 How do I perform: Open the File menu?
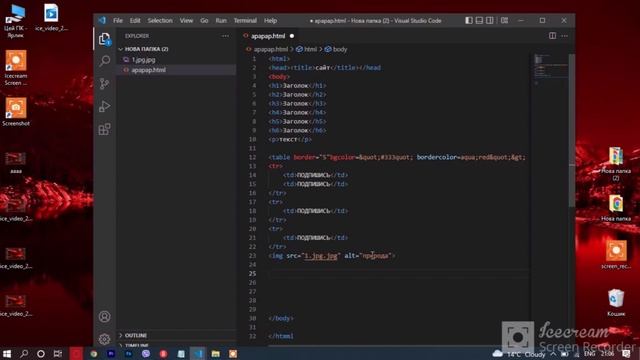(118, 20)
